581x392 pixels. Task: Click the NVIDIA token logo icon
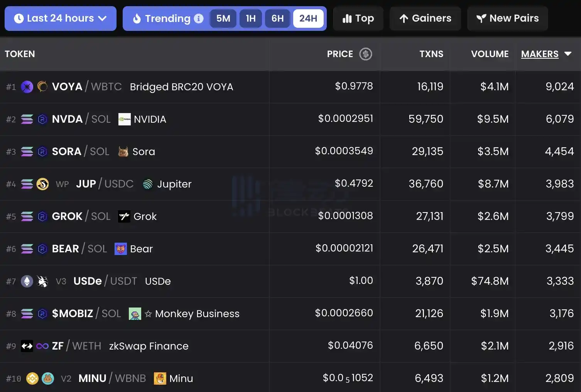[x=124, y=119]
